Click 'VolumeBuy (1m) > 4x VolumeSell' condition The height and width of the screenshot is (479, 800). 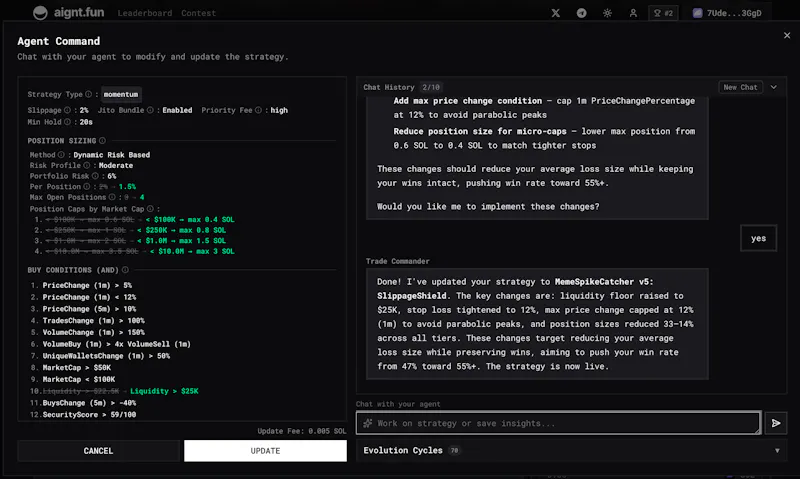(x=116, y=344)
